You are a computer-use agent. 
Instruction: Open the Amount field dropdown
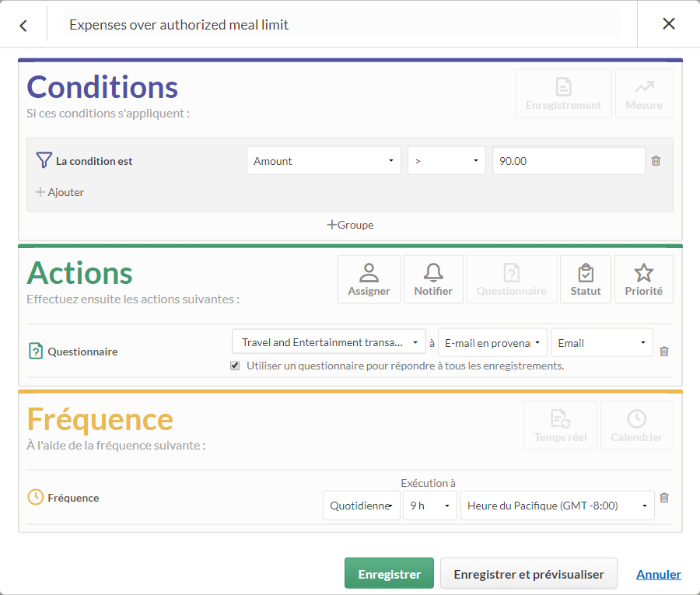[324, 161]
